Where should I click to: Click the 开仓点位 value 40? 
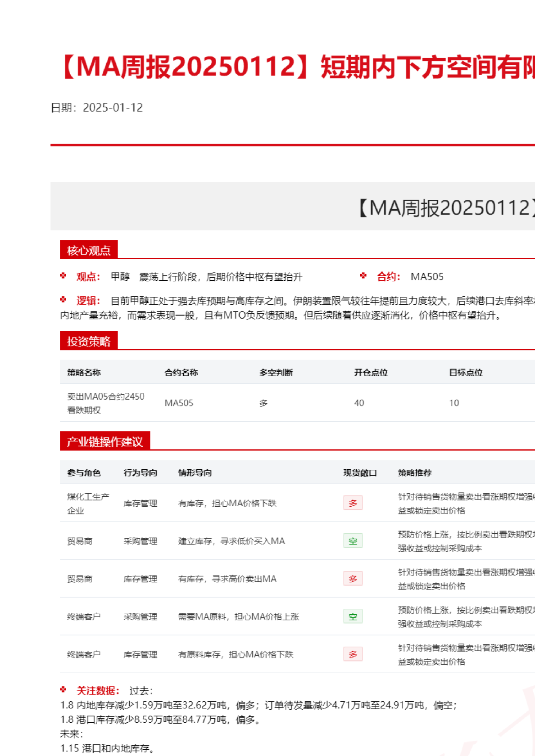click(359, 403)
